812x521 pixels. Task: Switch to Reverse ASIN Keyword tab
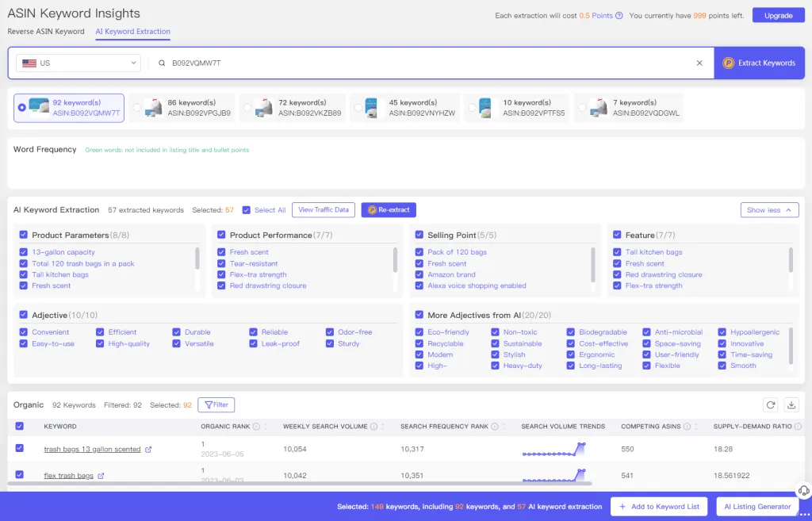[x=46, y=32]
